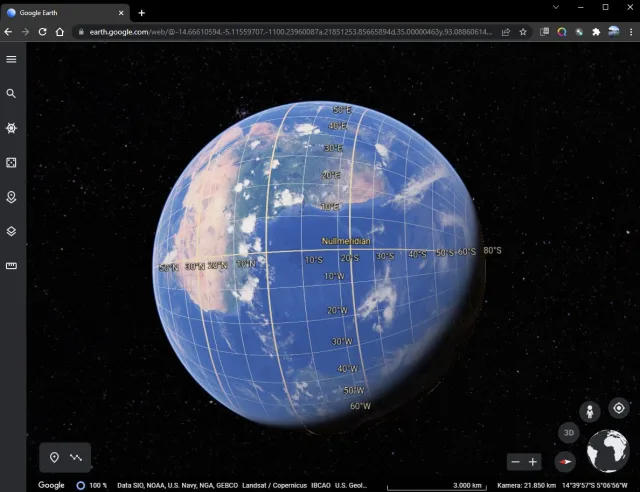The width and height of the screenshot is (640, 492).
Task: Select the Google Earth browser tab
Action: pos(65,12)
